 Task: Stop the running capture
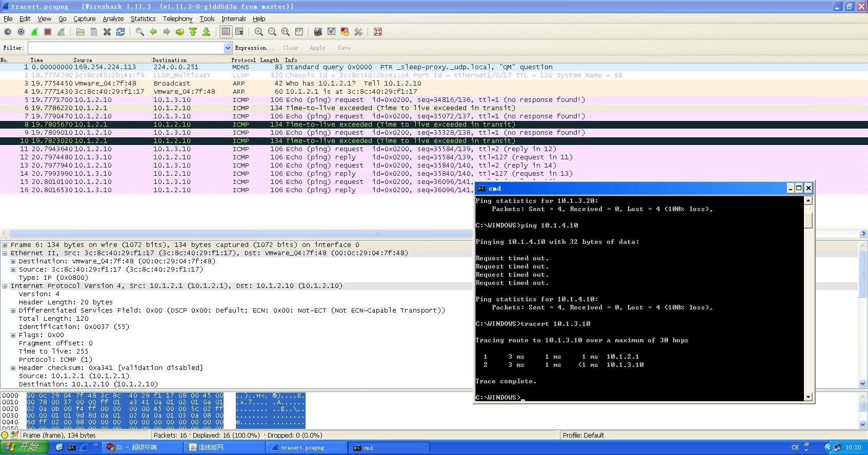click(48, 32)
